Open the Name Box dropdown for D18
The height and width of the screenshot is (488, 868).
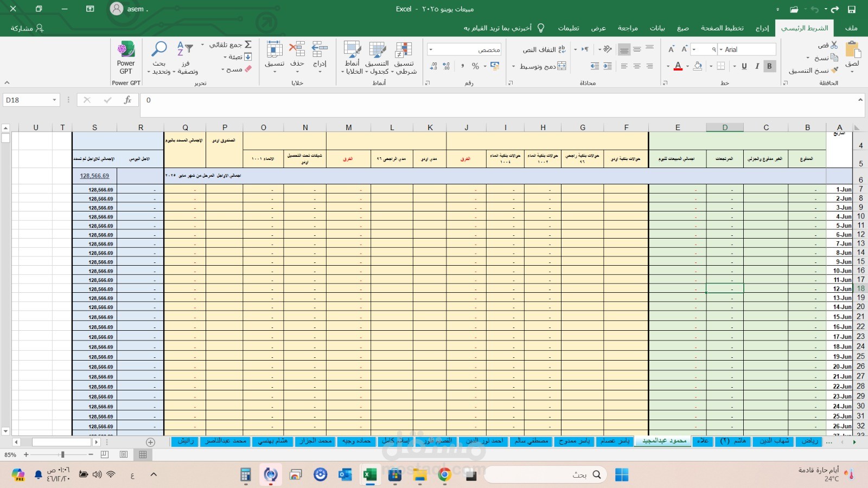point(54,100)
